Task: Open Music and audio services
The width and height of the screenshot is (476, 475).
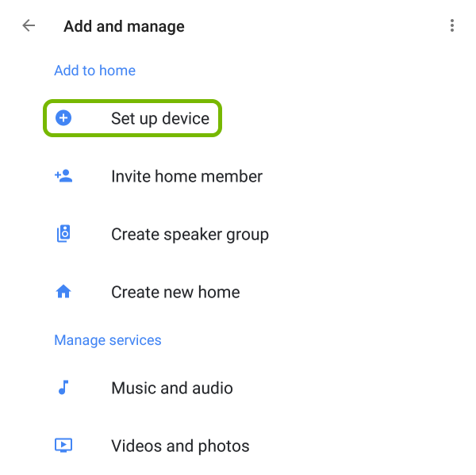Action: pos(172,389)
